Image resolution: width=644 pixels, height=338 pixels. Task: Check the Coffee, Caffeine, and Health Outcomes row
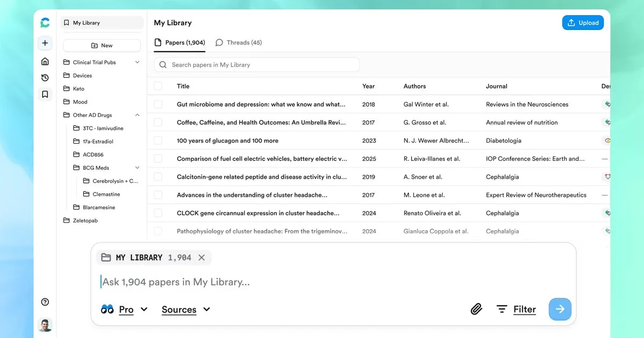point(158,122)
